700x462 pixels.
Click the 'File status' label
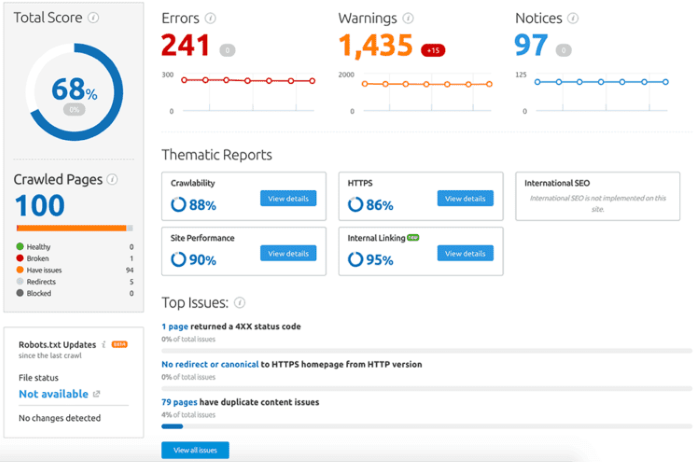click(38, 378)
